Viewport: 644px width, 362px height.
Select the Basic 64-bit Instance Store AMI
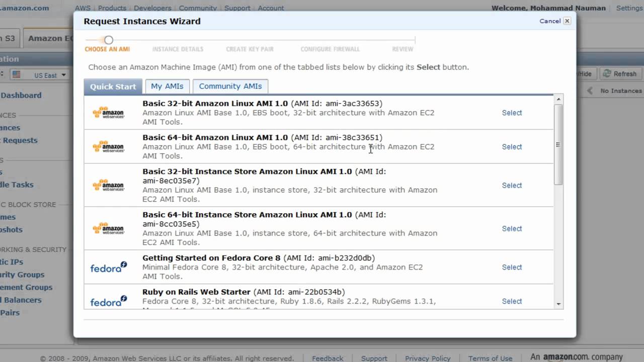[x=512, y=229]
